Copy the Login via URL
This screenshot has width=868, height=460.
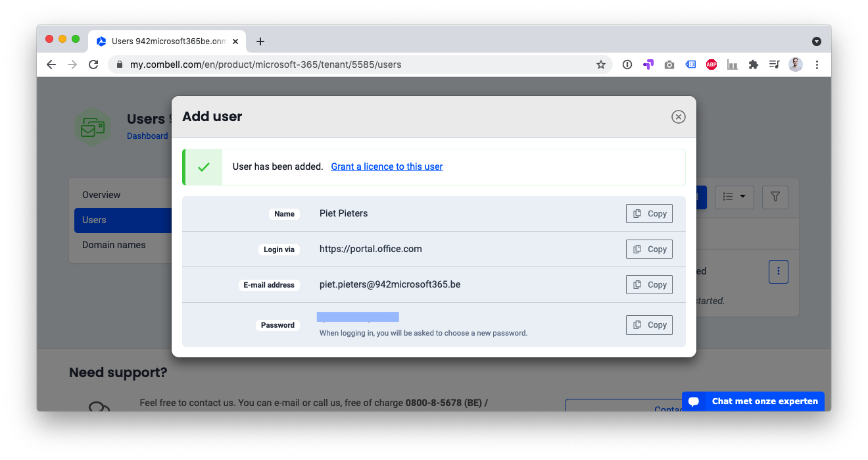pos(649,249)
